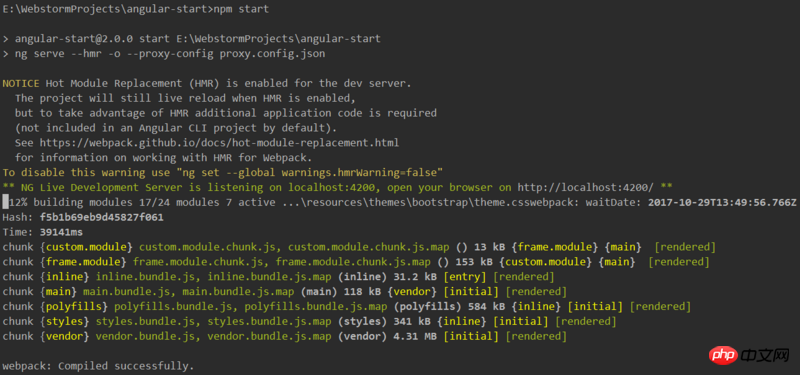
Task: Click the waitDate timestamp 2017-10-29T13:49:56.766Z
Action: 722,202
